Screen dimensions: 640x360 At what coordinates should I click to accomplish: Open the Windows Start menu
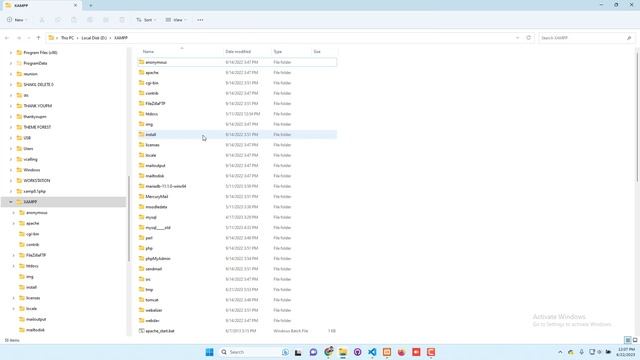click(x=209, y=352)
